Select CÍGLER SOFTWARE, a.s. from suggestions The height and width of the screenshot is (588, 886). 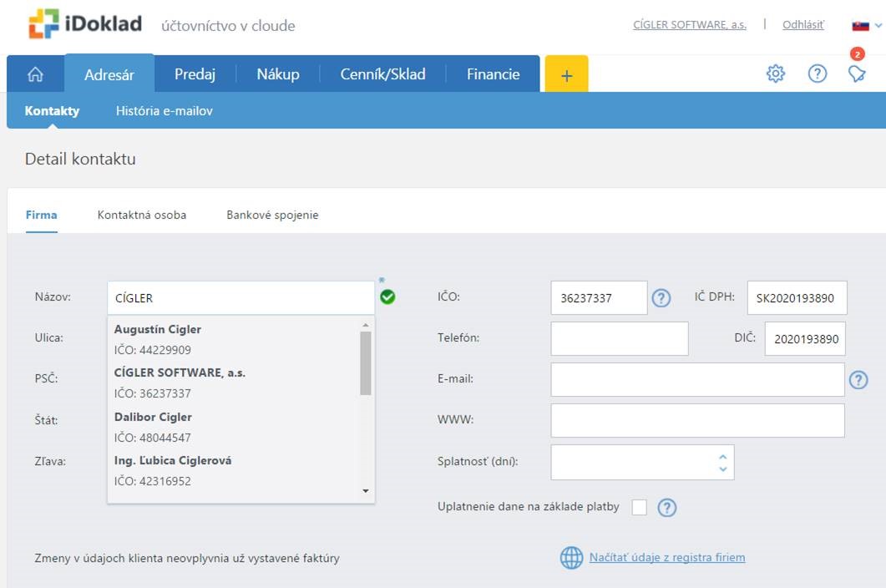[x=180, y=373]
